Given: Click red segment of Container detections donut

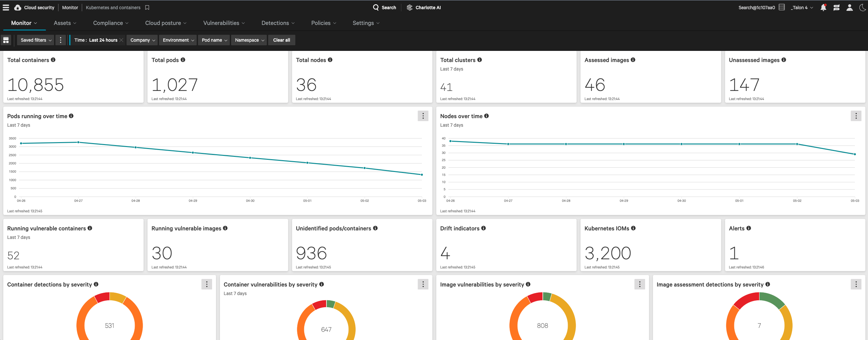Looking at the screenshot, I should point(102,297).
